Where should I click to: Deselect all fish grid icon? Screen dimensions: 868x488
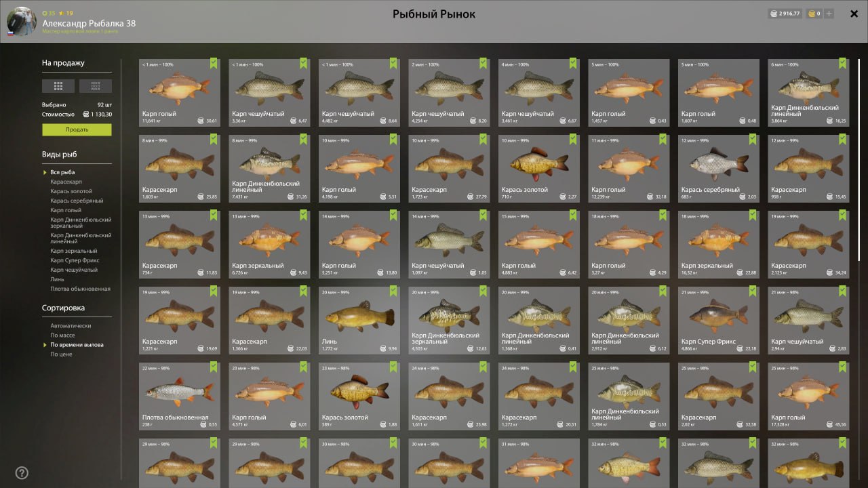96,86
